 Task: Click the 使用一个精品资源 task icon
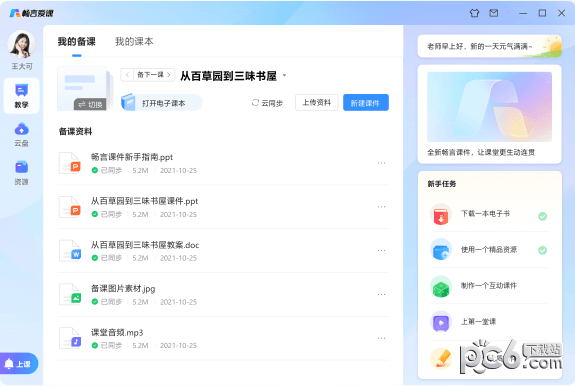441,250
